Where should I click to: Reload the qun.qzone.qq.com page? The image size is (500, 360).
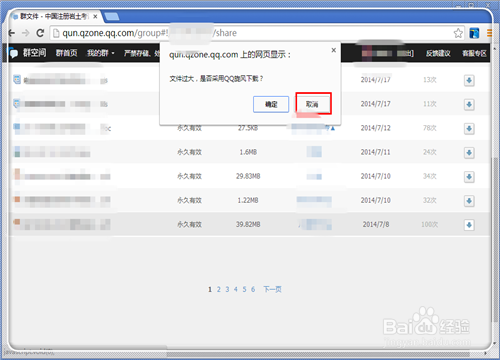pyautogui.click(x=40, y=33)
